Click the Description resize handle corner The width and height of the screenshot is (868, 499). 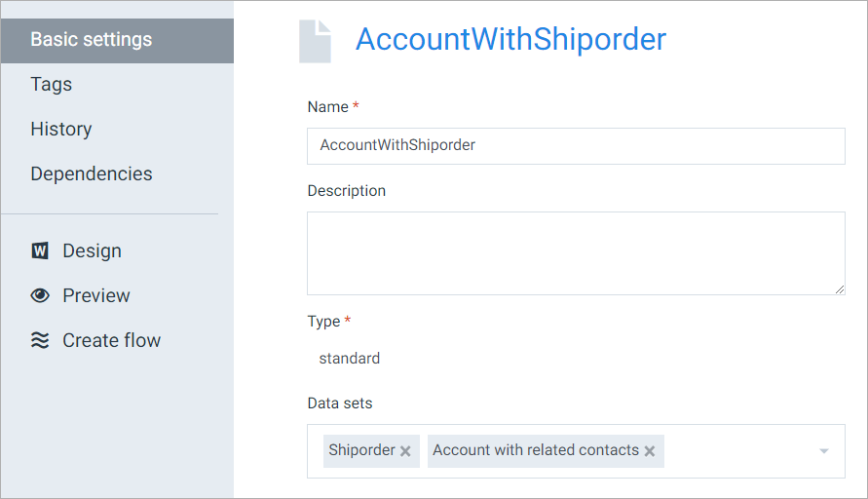pyautogui.click(x=840, y=289)
